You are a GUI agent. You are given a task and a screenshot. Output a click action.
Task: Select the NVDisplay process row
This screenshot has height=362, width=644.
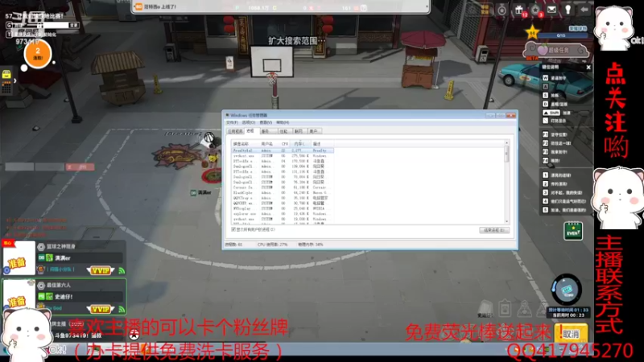pos(283,208)
